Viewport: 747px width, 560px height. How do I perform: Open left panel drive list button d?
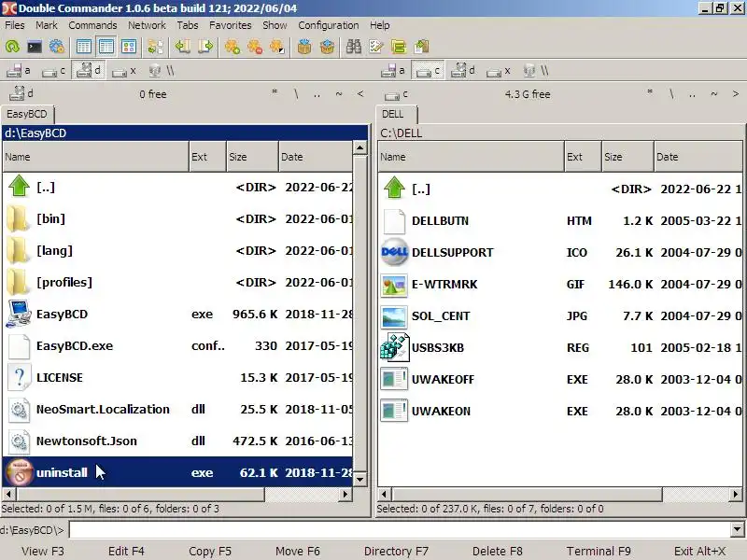point(21,94)
